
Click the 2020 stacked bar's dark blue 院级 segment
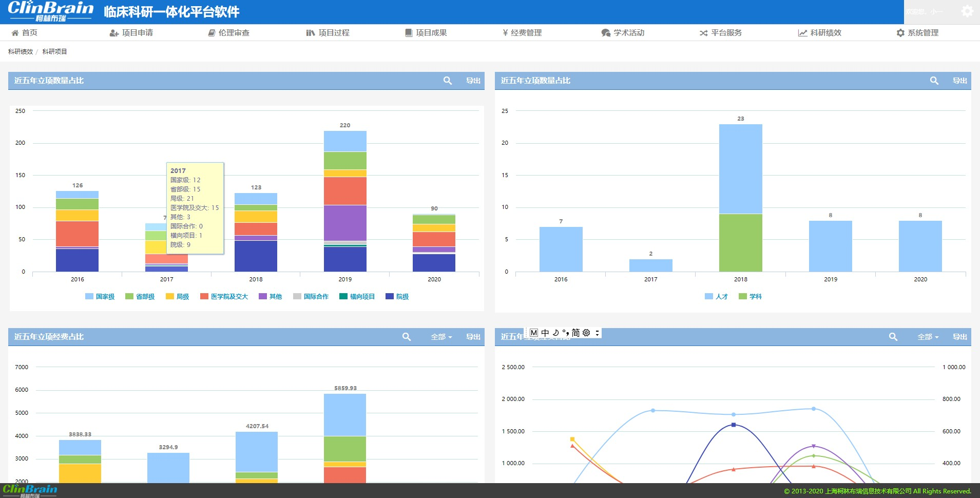(434, 262)
